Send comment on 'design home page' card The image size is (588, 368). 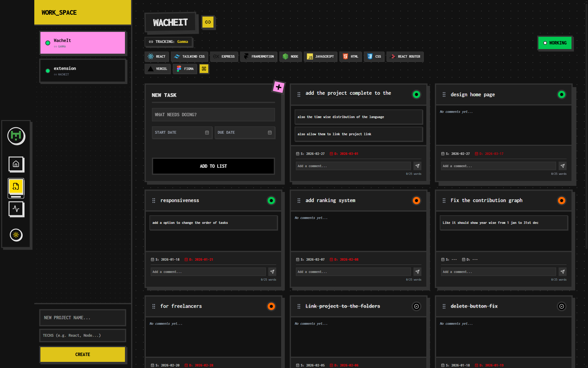pyautogui.click(x=563, y=166)
